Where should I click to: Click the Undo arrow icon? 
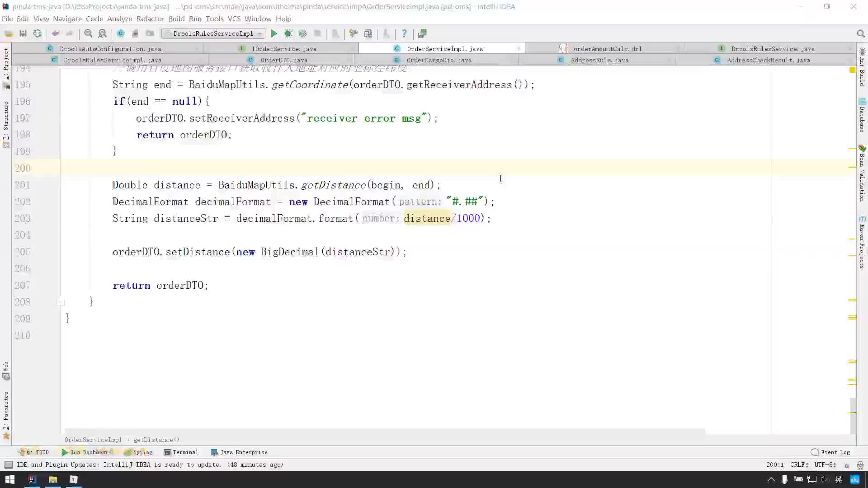click(x=56, y=33)
